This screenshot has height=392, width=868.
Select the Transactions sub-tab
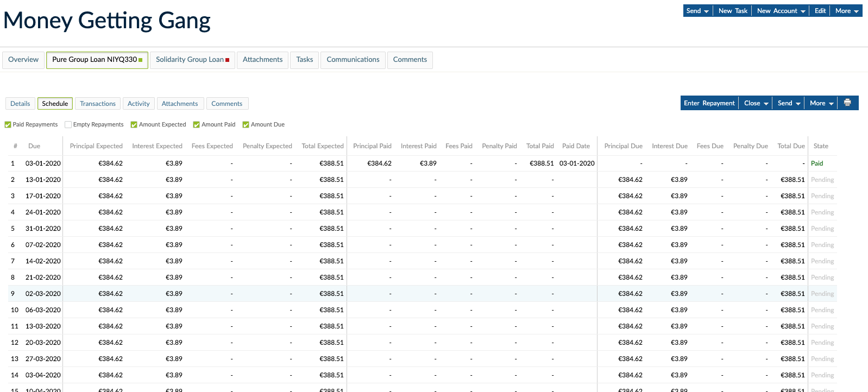[x=98, y=104]
